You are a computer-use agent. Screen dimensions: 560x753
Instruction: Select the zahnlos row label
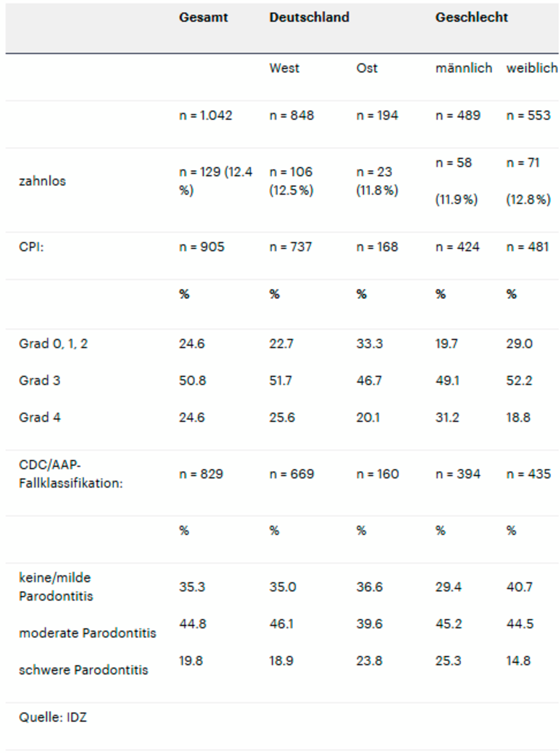(42, 181)
